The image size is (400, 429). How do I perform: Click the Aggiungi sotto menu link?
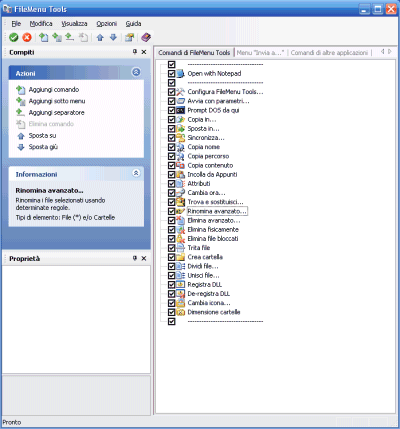coord(57,101)
